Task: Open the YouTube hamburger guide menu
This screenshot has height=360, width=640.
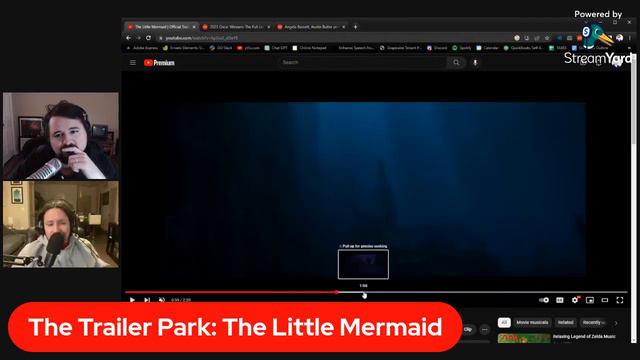Action: pyautogui.click(x=133, y=62)
